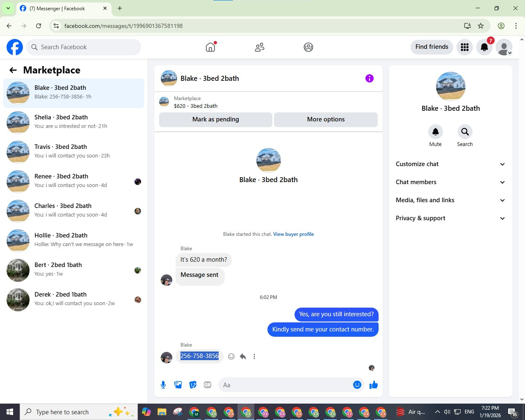
Task: Open the Windows Start menu
Action: point(10,412)
